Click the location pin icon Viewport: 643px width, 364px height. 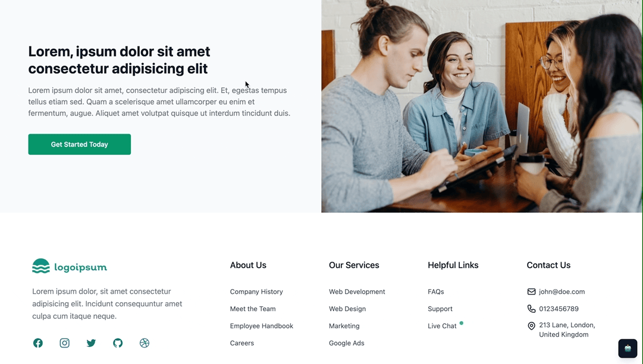coord(531,326)
